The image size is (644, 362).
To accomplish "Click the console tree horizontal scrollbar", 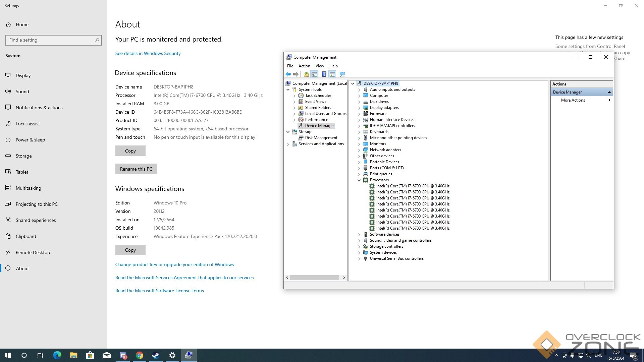I will (315, 278).
